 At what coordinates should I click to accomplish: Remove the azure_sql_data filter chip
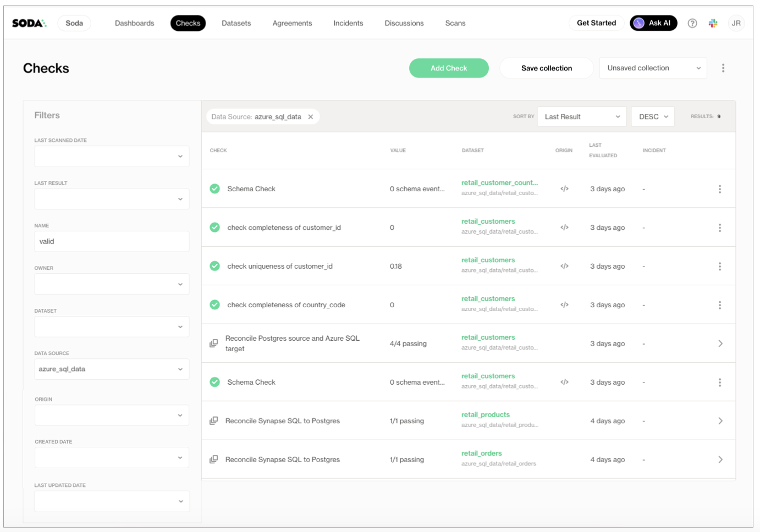[311, 117]
